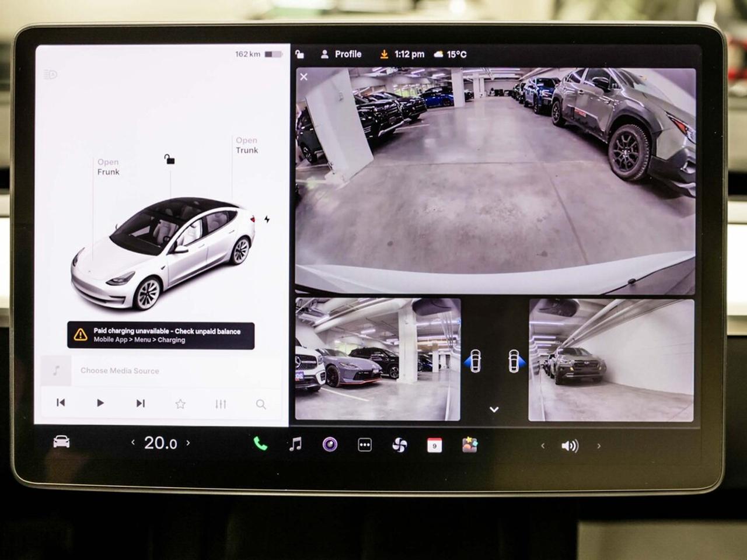This screenshot has height=560, width=747.
Task: Tap the lock icon in the status bar
Action: coord(300,54)
